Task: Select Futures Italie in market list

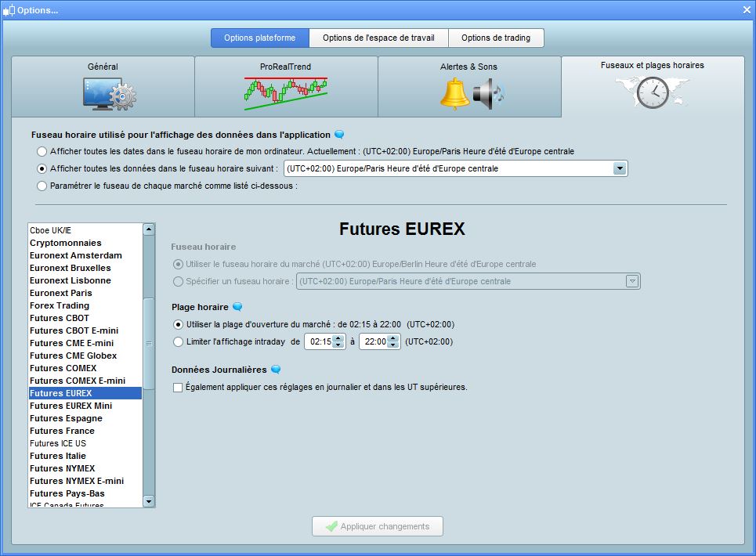Action: [x=85, y=456]
